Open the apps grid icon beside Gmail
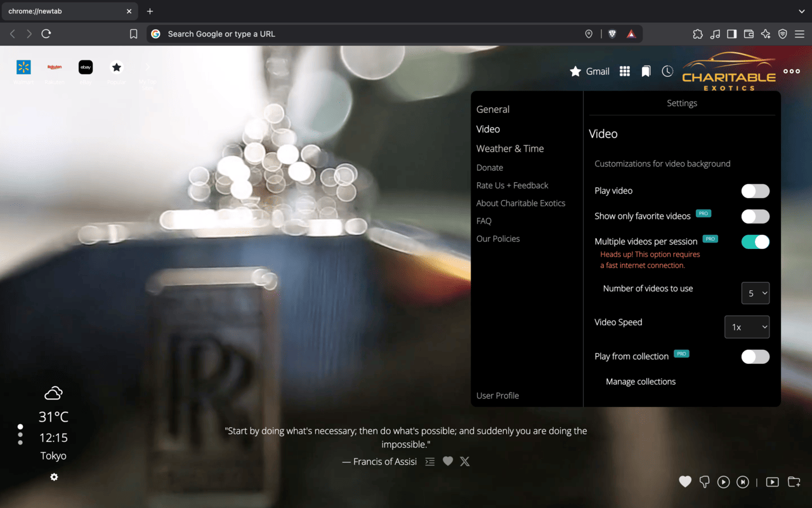This screenshot has height=508, width=812. coord(625,71)
